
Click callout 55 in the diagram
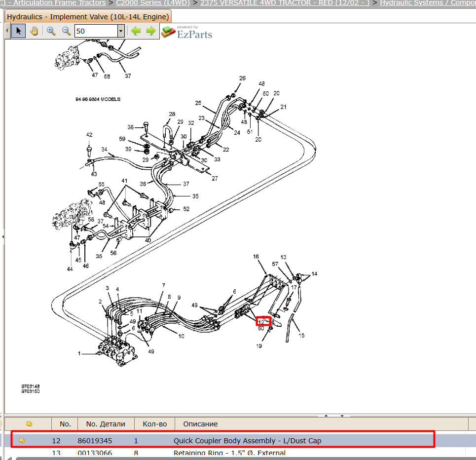pyautogui.click(x=102, y=184)
